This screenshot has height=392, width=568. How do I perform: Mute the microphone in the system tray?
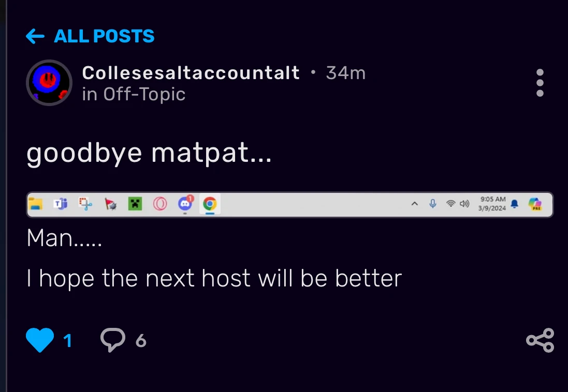pos(433,204)
